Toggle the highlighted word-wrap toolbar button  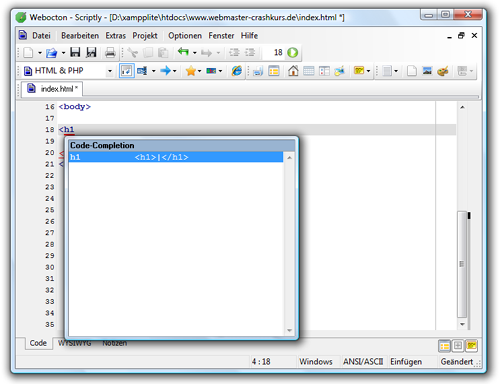point(127,71)
